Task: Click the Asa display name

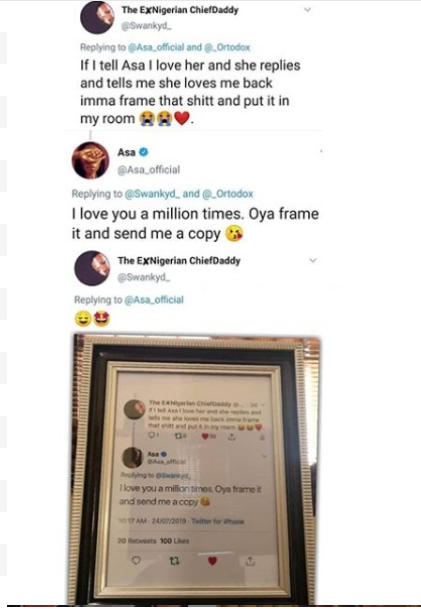Action: coord(127,152)
